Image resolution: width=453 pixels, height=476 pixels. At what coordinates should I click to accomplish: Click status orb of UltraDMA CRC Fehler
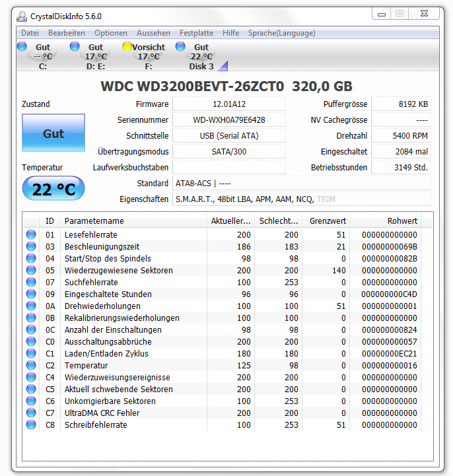[x=31, y=413]
